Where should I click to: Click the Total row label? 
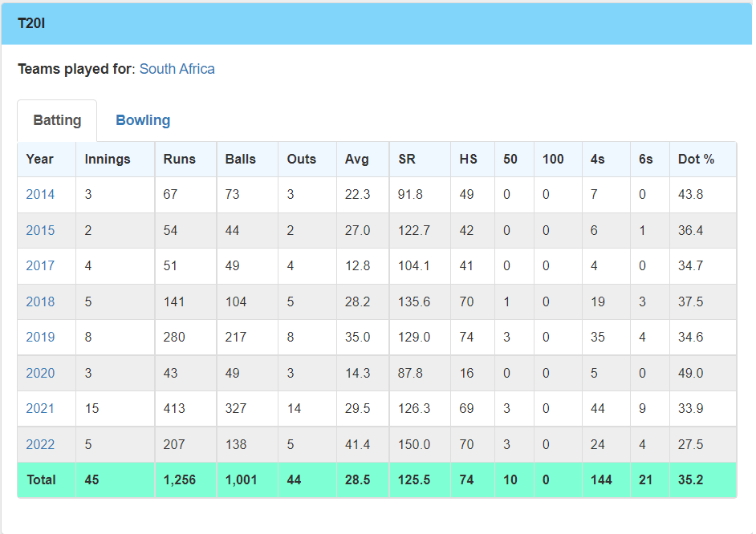[42, 480]
